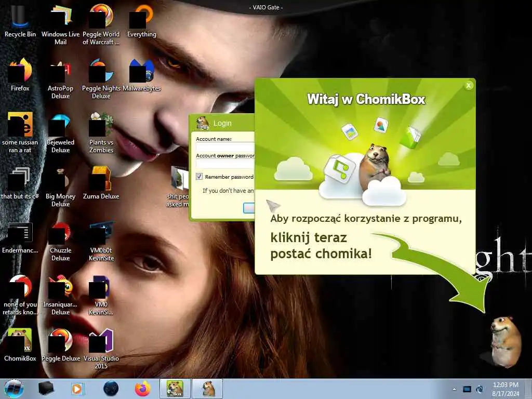This screenshot has width=532, height=399.
Task: Toggle the Remember password checkbox
Action: 199,177
